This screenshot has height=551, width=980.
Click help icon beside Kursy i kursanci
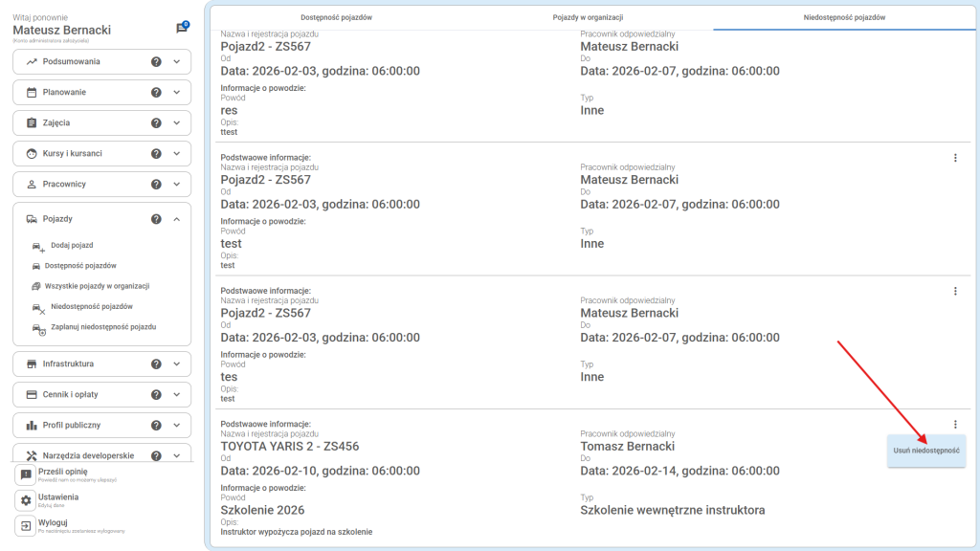pos(156,154)
